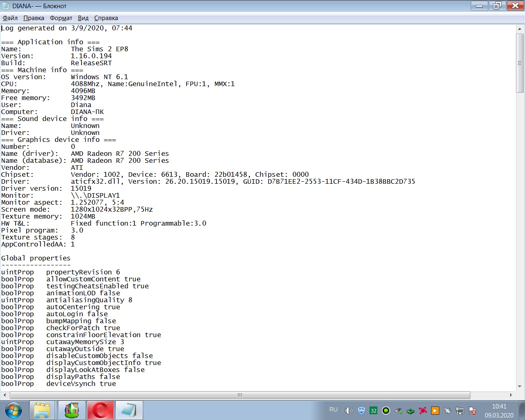The height and width of the screenshot is (420, 525).
Task: Open the network connection tray icon
Action: (x=460, y=411)
